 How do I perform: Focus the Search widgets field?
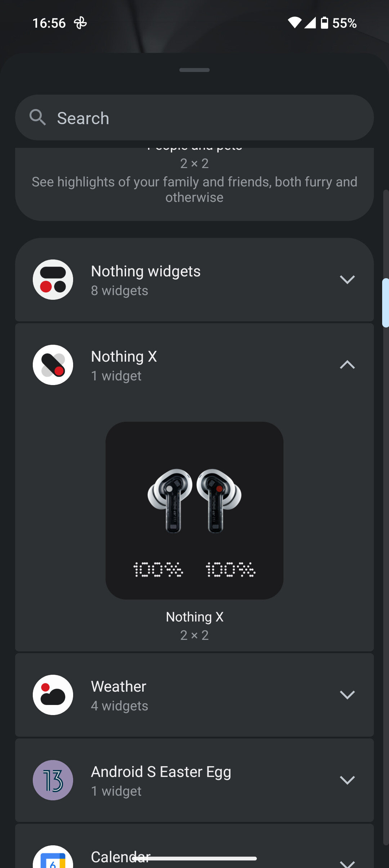pos(194,117)
